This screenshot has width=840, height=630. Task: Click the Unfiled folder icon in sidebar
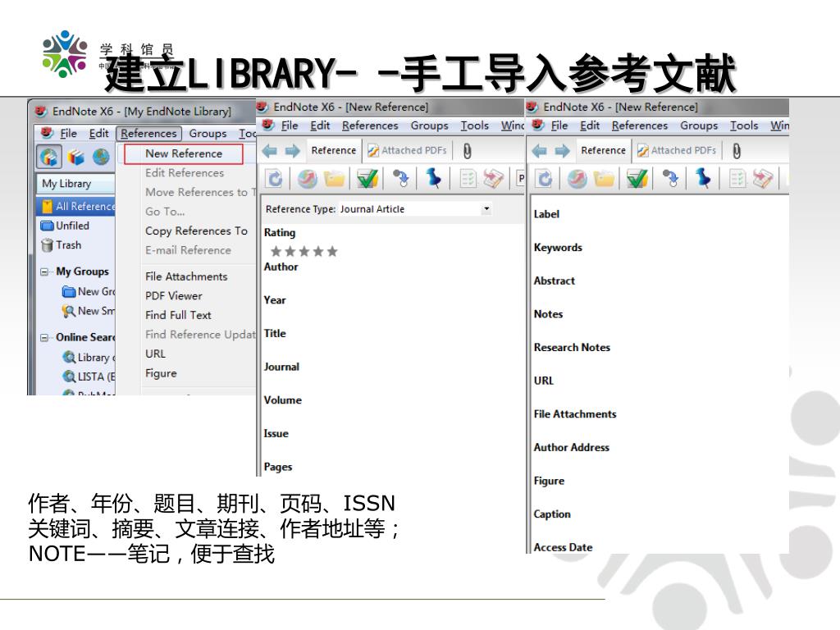click(47, 226)
